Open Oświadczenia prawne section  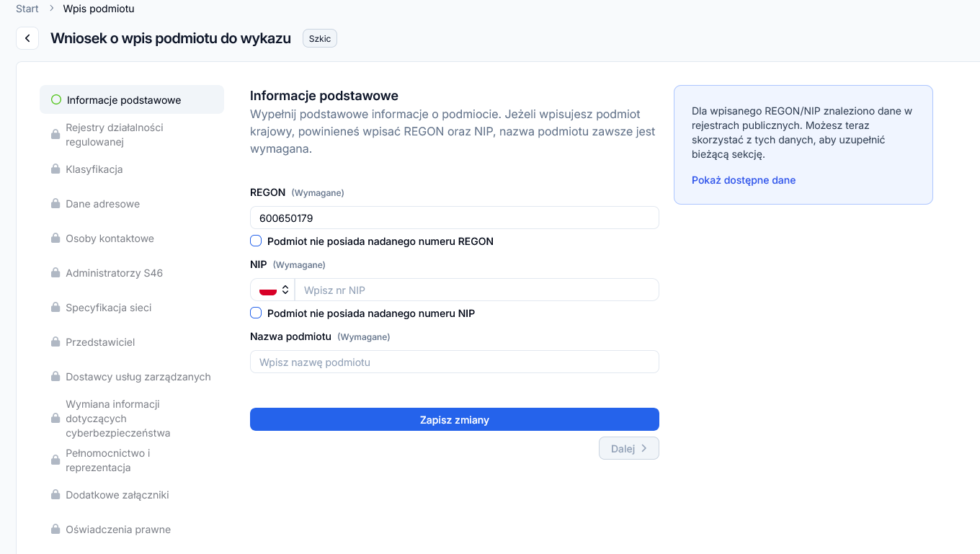[x=118, y=530]
